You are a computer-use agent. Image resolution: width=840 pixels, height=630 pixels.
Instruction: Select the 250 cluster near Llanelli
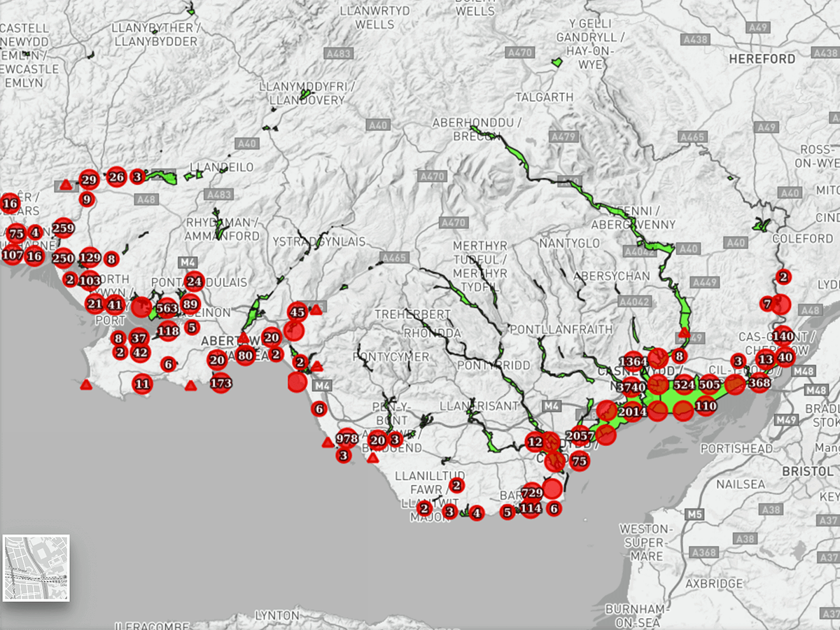point(62,258)
